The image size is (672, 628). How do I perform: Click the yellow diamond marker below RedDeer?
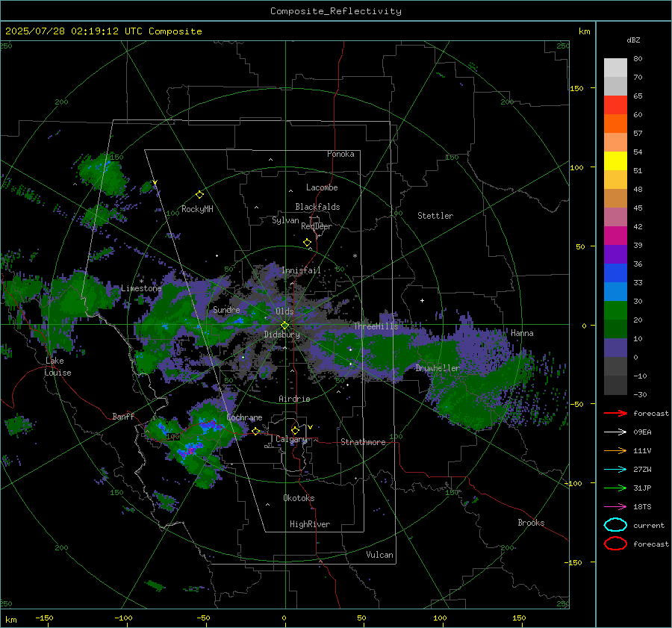pyautogui.click(x=307, y=243)
